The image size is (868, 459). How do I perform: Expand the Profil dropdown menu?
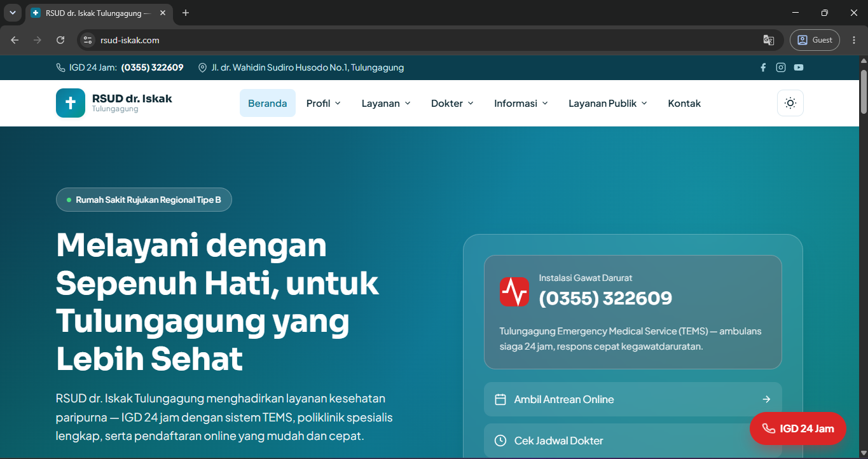coord(324,103)
